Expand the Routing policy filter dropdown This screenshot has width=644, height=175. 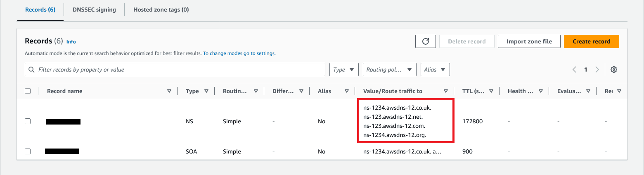pos(389,70)
